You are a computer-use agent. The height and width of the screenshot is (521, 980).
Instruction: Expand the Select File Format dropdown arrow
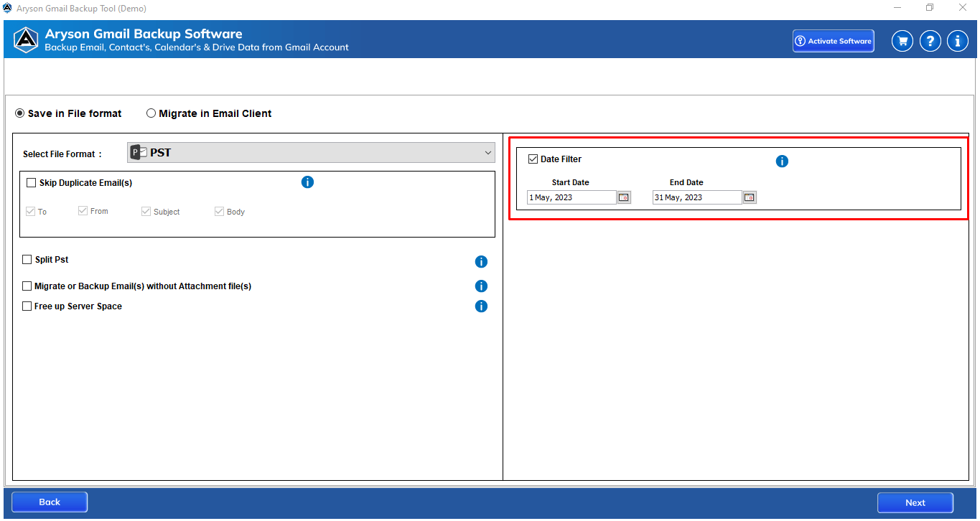(x=488, y=152)
